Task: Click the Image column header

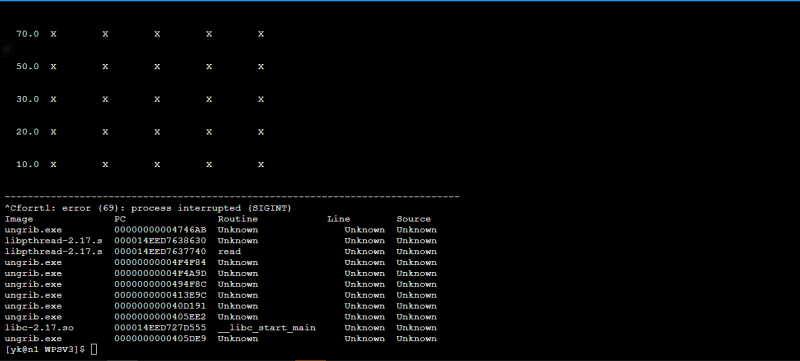Action: [x=19, y=219]
